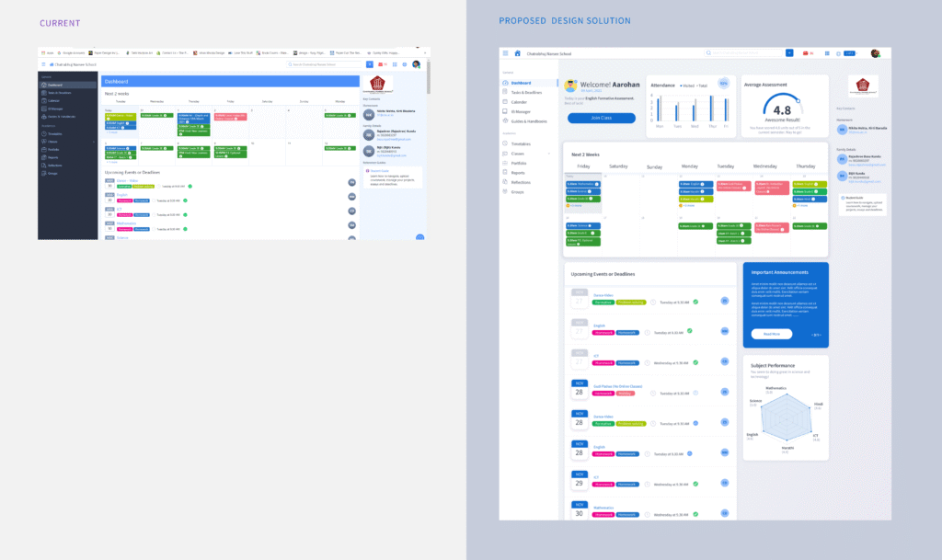Open user avatar in current design header
Screen dimensions: 942x560
click(x=416, y=64)
